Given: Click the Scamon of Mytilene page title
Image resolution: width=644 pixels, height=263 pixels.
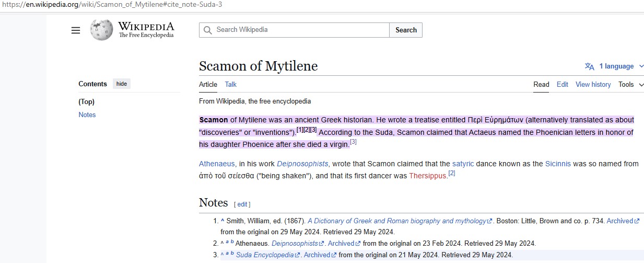Looking at the screenshot, I should [x=258, y=66].
